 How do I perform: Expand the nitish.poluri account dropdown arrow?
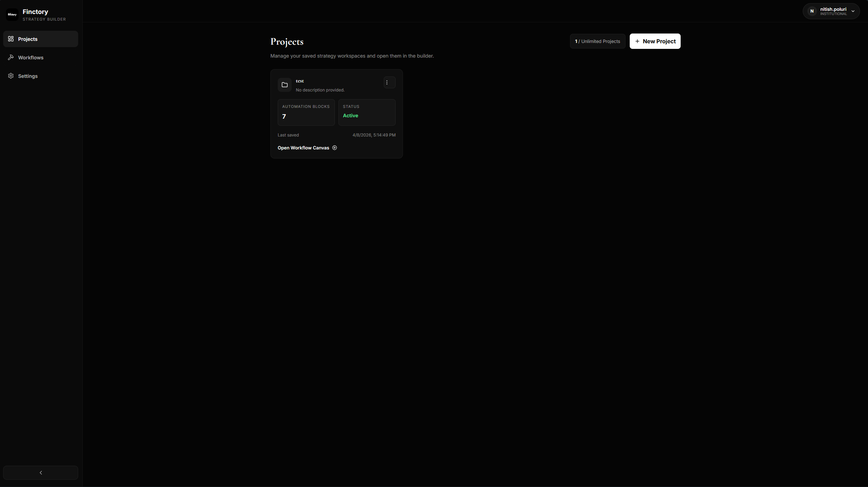[x=853, y=11]
